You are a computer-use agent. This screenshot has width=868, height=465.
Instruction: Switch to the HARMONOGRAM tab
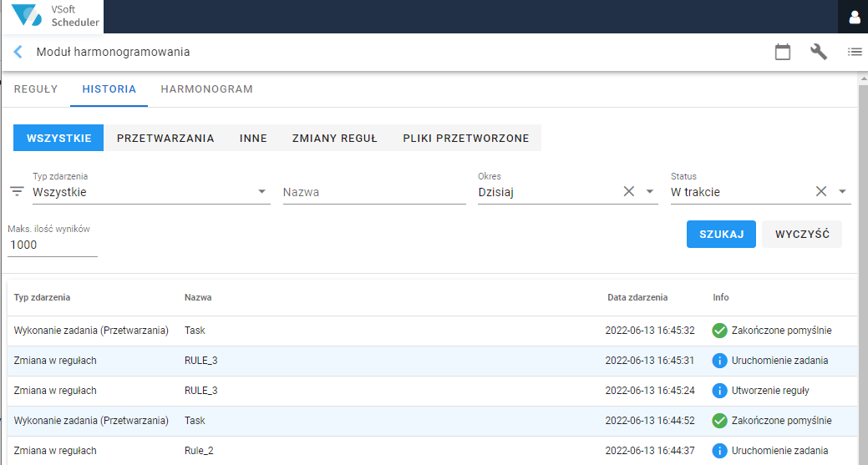pos(206,89)
